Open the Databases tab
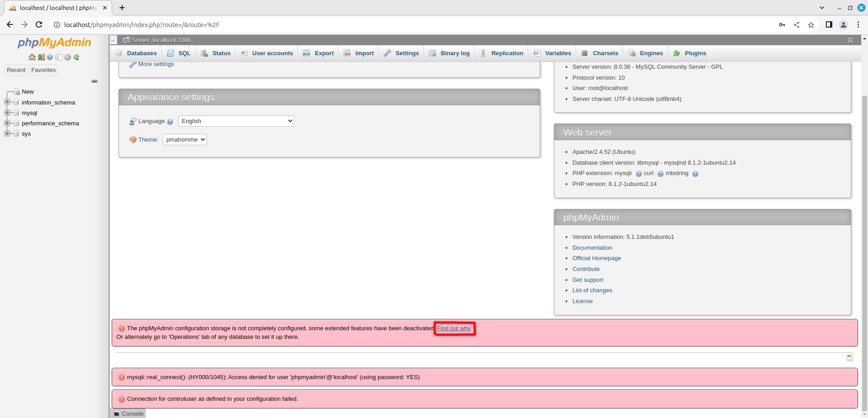This screenshot has width=868, height=418. pyautogui.click(x=137, y=53)
